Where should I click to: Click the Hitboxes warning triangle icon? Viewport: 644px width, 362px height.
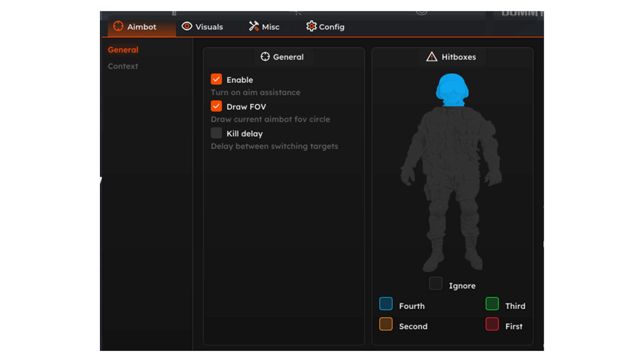(x=432, y=57)
